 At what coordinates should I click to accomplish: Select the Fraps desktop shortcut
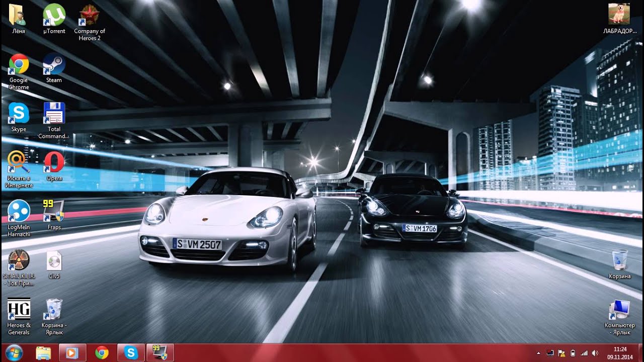54,215
